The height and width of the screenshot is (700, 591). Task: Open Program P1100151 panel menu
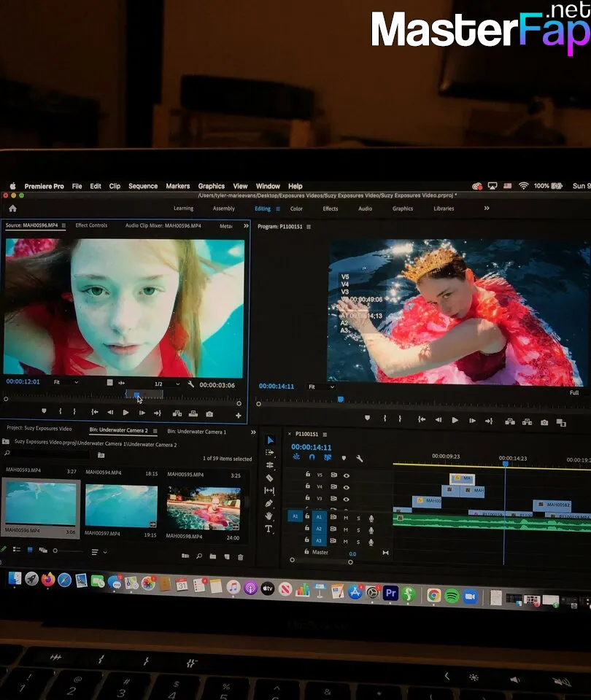point(309,227)
